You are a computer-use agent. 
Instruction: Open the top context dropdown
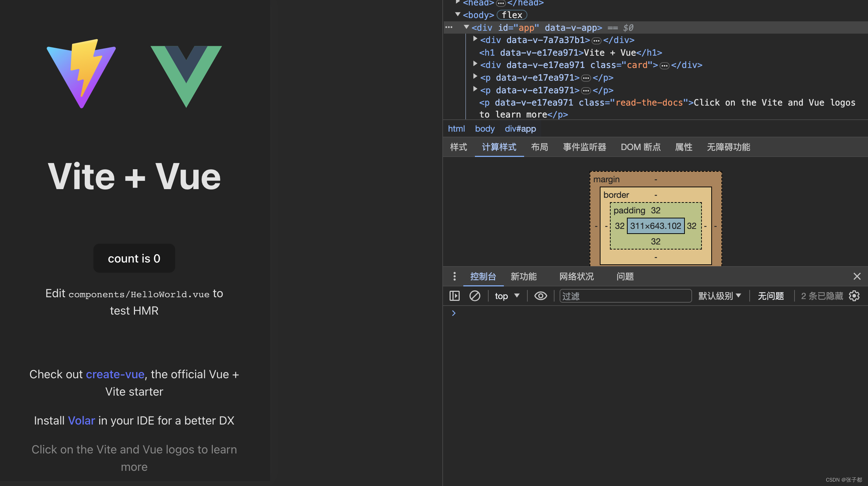pyautogui.click(x=507, y=296)
